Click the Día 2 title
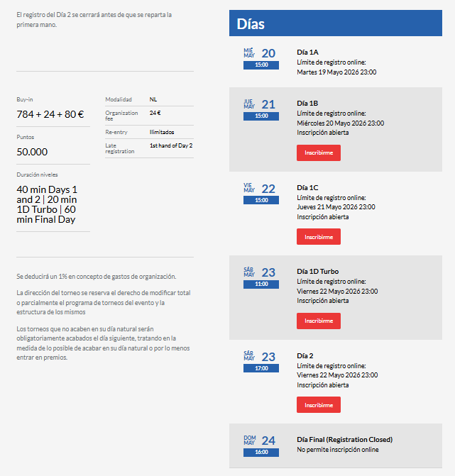Viewport: 455px width, 476px height. [x=305, y=356]
